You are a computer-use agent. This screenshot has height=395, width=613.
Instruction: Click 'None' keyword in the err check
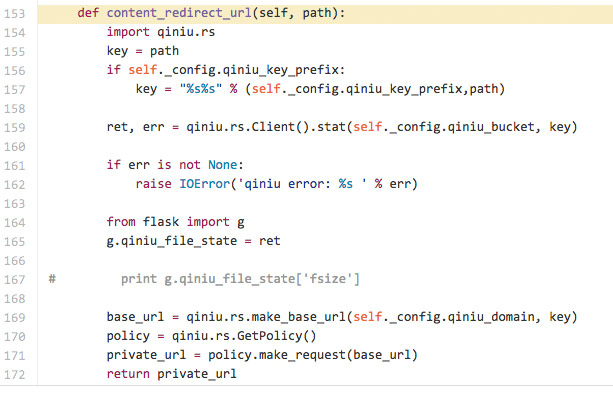222,165
